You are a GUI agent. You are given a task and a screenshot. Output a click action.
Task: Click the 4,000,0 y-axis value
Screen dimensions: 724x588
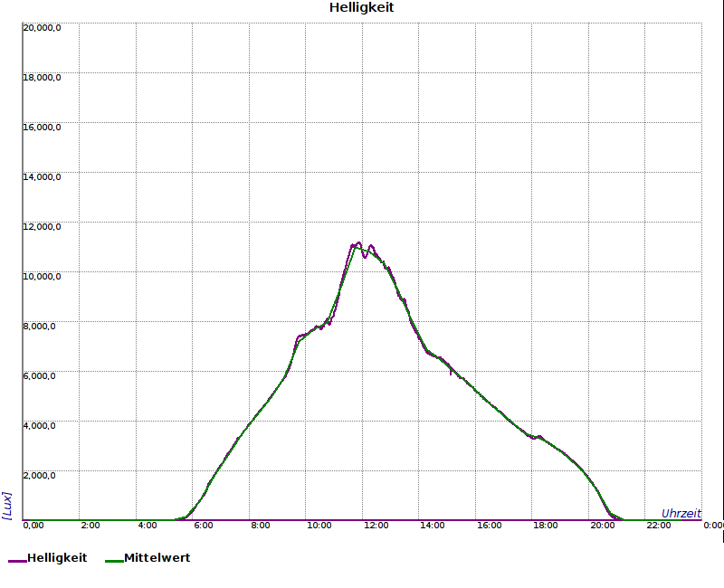(x=39, y=426)
